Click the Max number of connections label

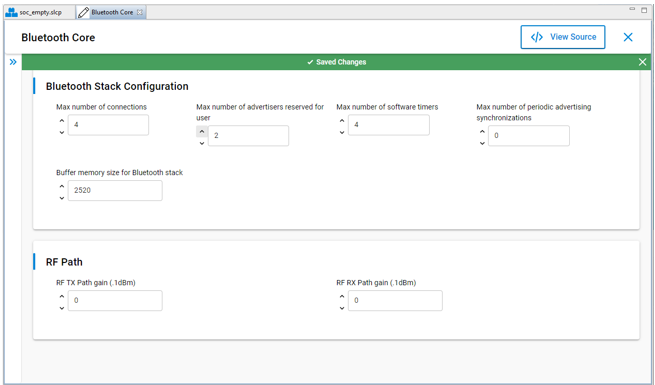[x=102, y=107]
